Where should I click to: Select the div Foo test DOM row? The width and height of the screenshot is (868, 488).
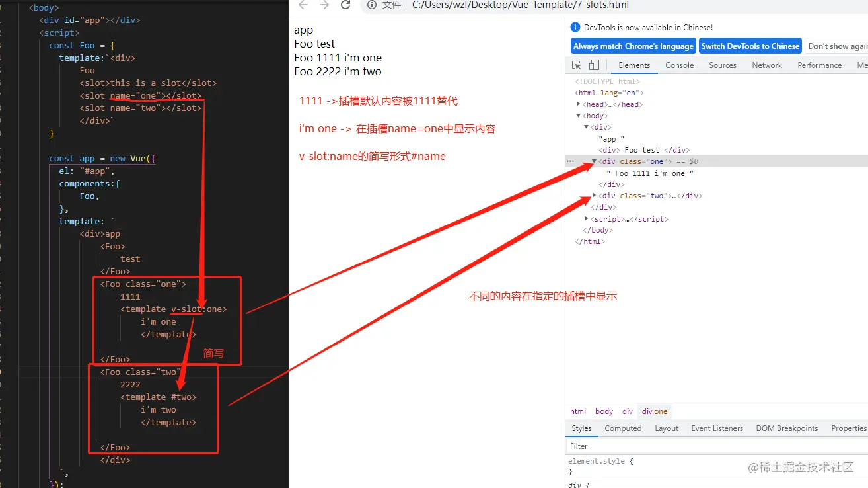[x=644, y=150]
